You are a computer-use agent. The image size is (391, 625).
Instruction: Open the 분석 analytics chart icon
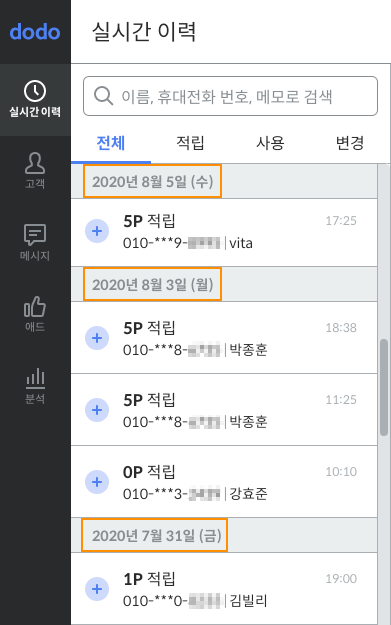click(35, 378)
